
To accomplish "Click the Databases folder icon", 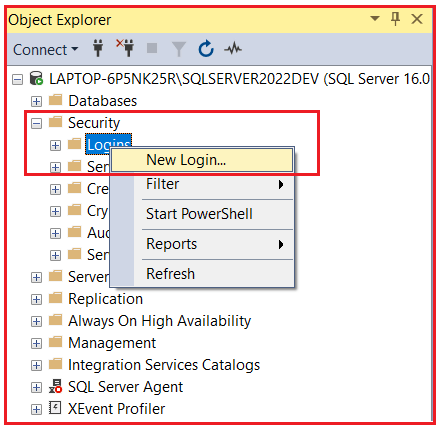I will (x=56, y=100).
